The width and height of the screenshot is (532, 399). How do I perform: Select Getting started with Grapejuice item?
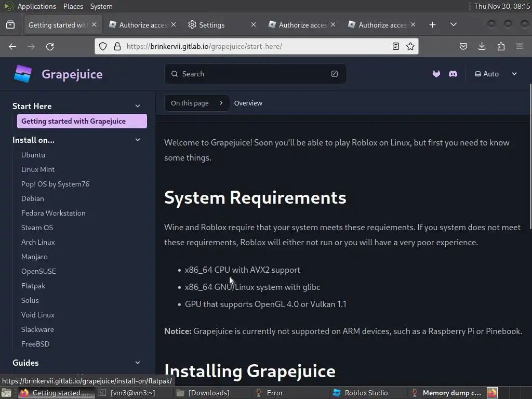82,121
